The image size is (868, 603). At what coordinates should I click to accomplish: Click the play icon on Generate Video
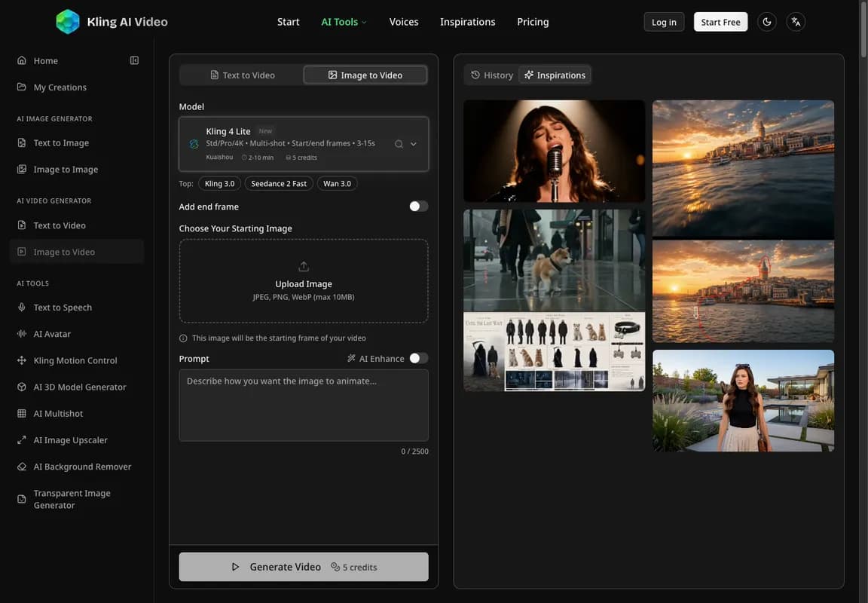(x=235, y=567)
